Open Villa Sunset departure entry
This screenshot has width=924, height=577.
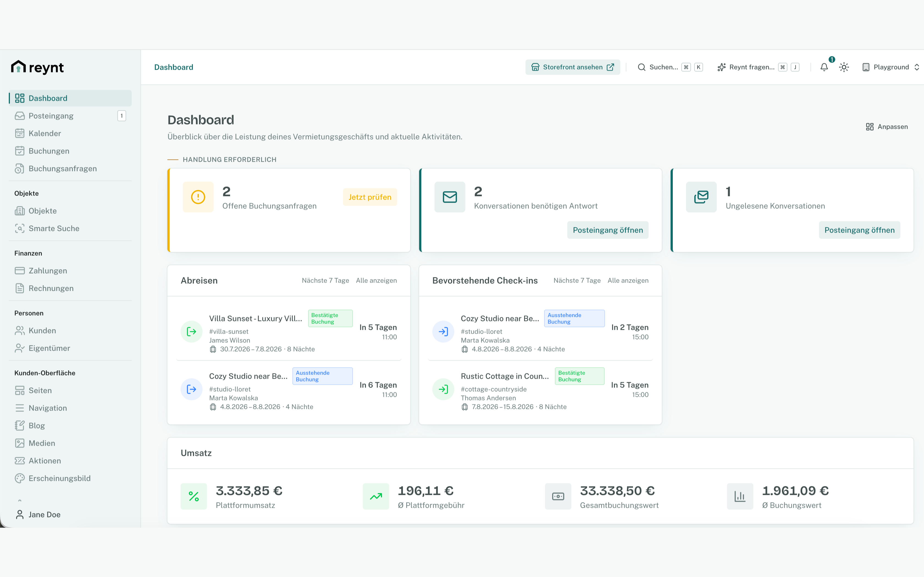click(x=289, y=332)
